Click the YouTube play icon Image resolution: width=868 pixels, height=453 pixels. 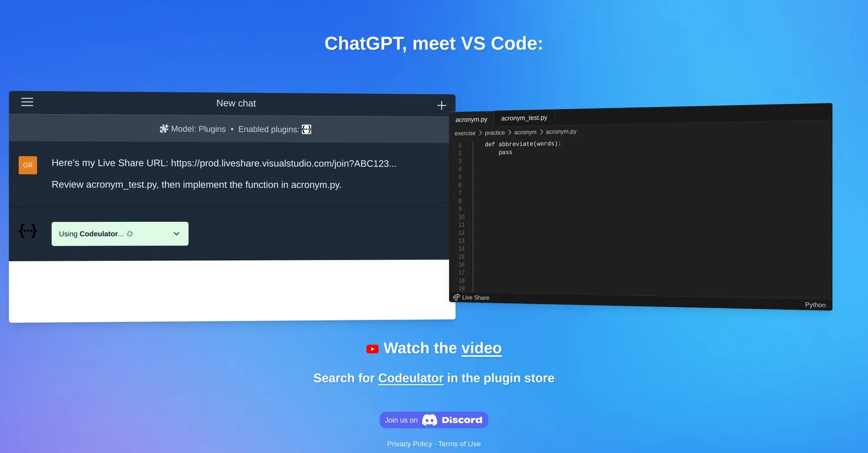click(372, 349)
